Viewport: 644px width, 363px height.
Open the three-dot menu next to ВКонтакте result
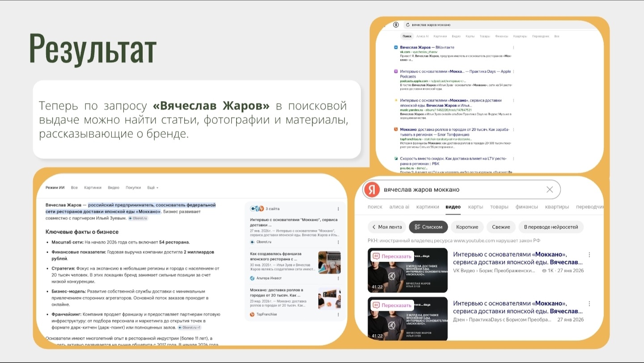pos(513,47)
